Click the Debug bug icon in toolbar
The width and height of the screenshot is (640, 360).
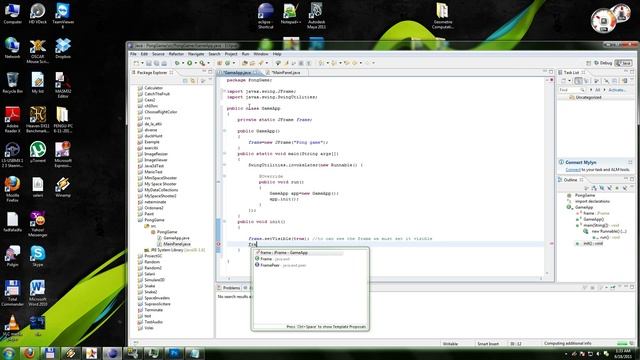pyautogui.click(x=177, y=63)
